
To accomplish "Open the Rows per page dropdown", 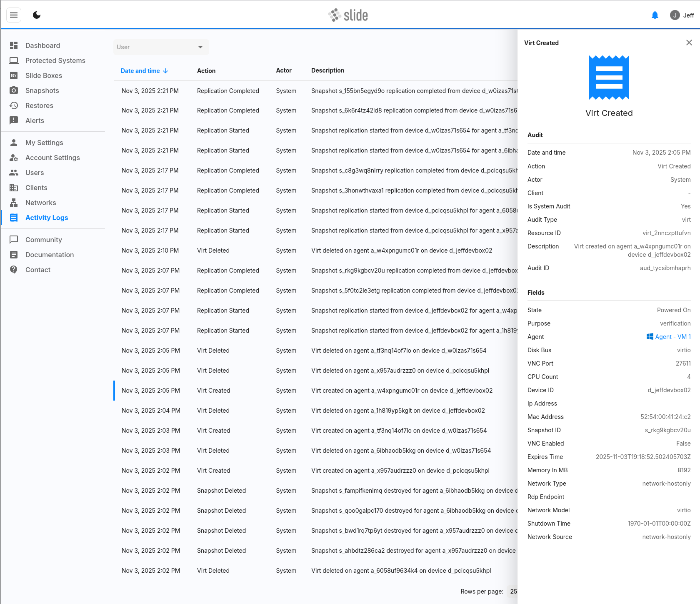I will (x=513, y=591).
